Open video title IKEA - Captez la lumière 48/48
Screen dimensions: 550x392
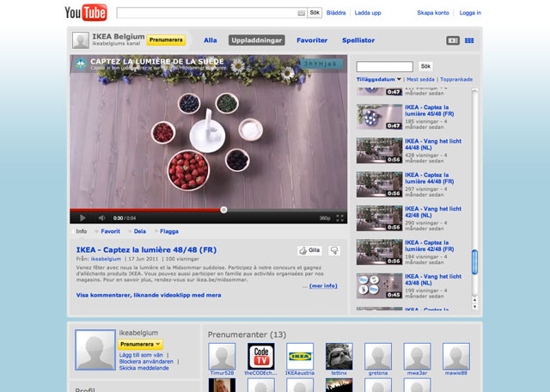coord(146,250)
